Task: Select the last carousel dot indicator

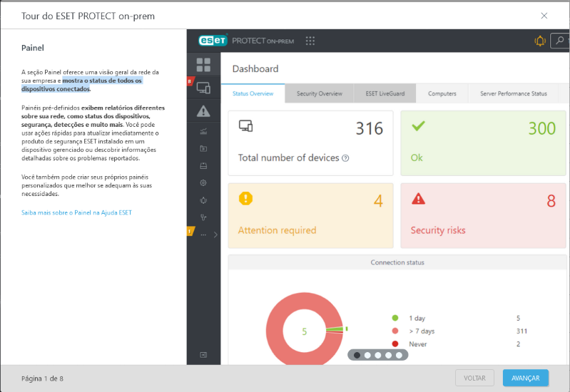Action: (x=399, y=355)
